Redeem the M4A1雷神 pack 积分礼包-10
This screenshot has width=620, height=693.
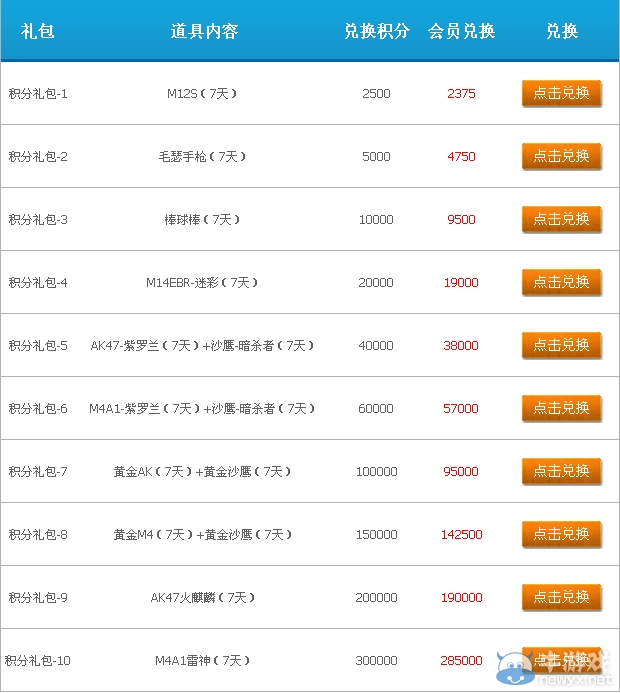[x=561, y=660]
